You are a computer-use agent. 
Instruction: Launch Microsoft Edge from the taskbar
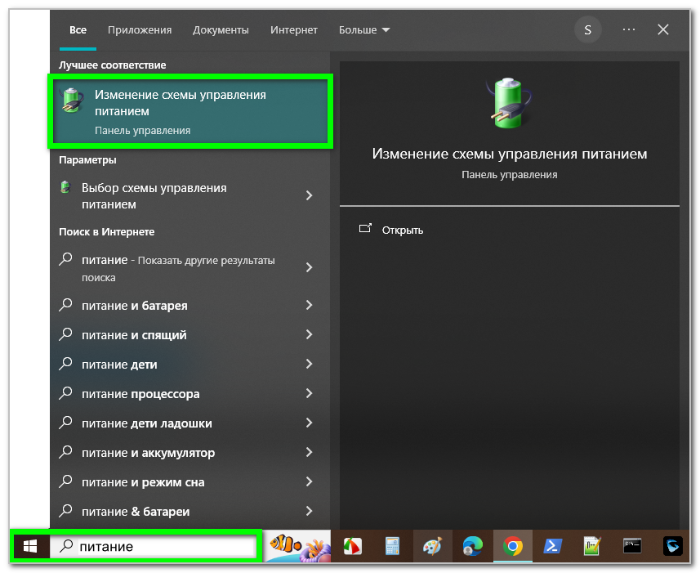click(472, 546)
